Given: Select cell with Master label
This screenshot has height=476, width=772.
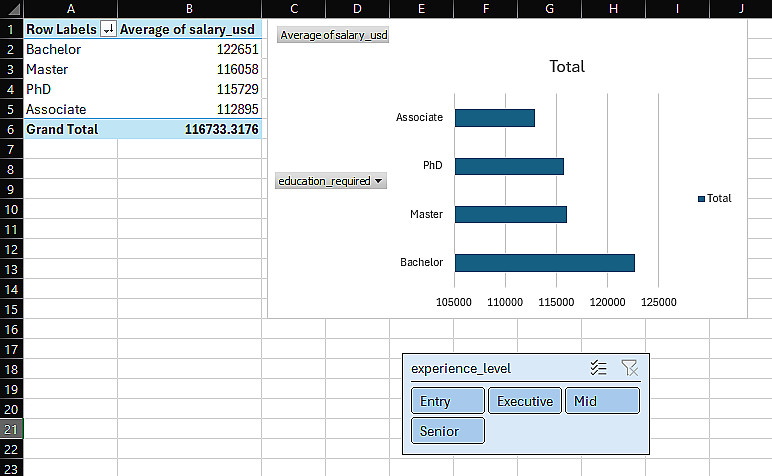Looking at the screenshot, I should (70, 69).
